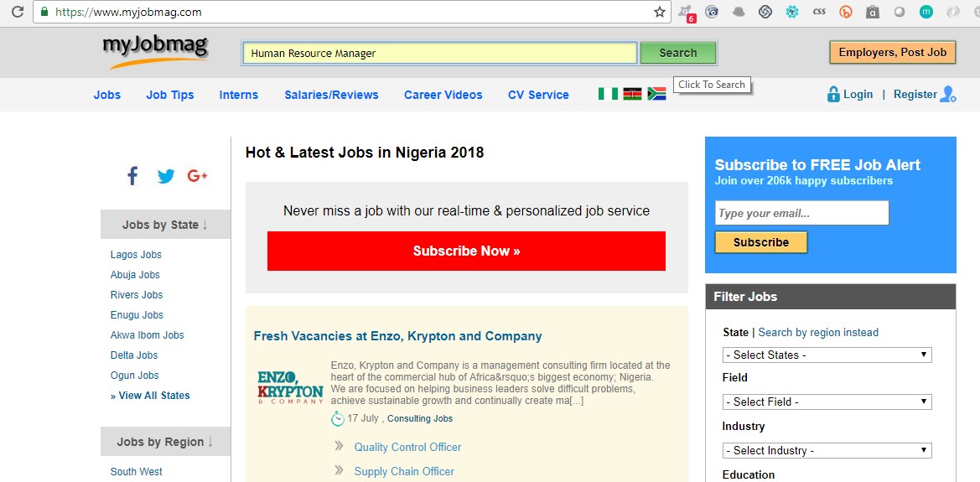
Task: Open the Select States dropdown
Action: point(827,355)
